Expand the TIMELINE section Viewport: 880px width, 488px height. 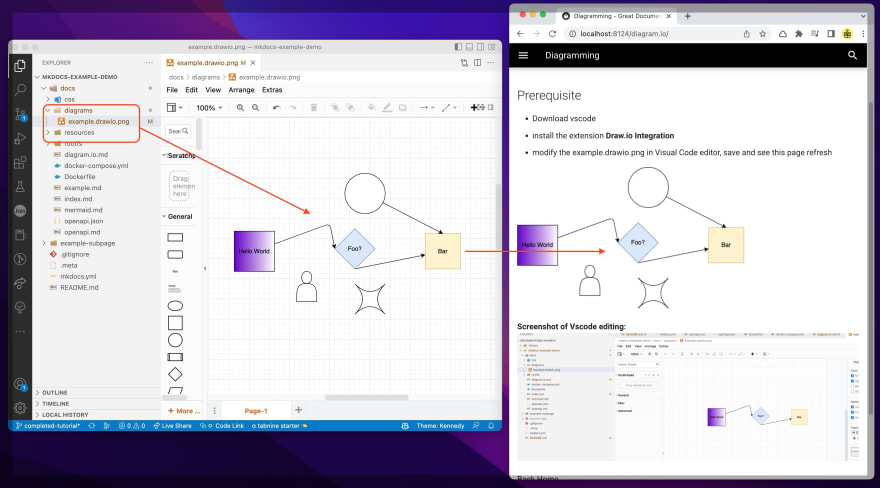(x=55, y=404)
